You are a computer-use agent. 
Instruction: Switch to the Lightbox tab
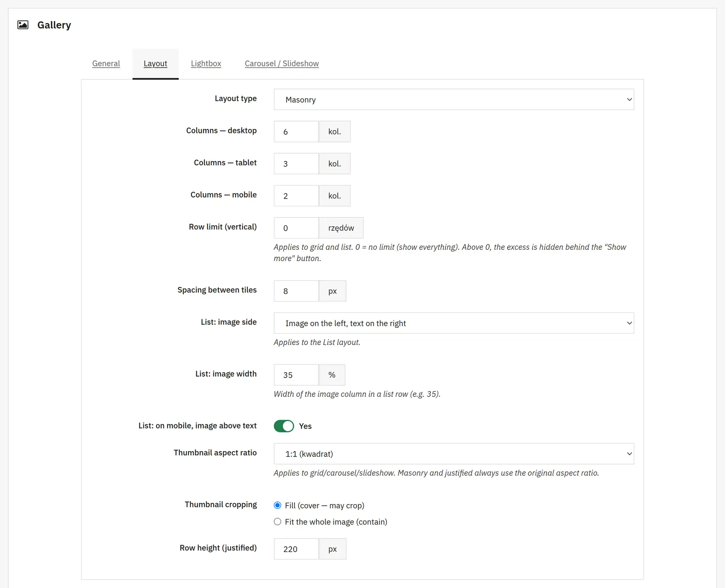click(x=206, y=63)
